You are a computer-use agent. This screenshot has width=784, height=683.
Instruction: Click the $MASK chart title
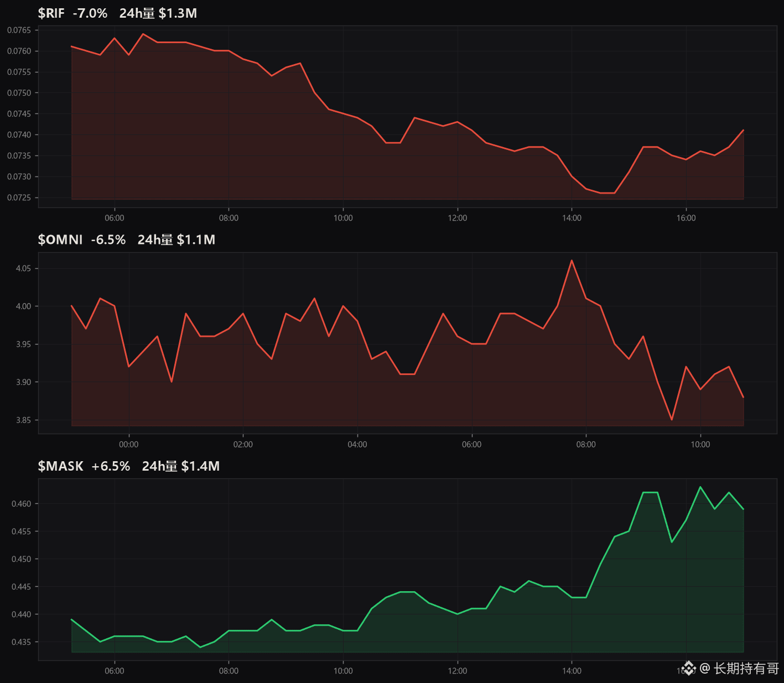60,466
